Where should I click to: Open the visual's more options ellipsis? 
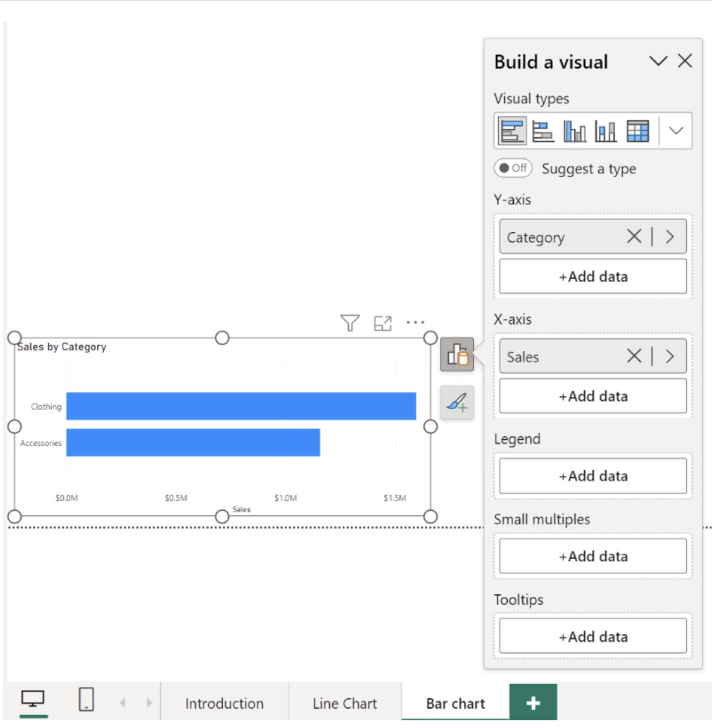point(415,322)
